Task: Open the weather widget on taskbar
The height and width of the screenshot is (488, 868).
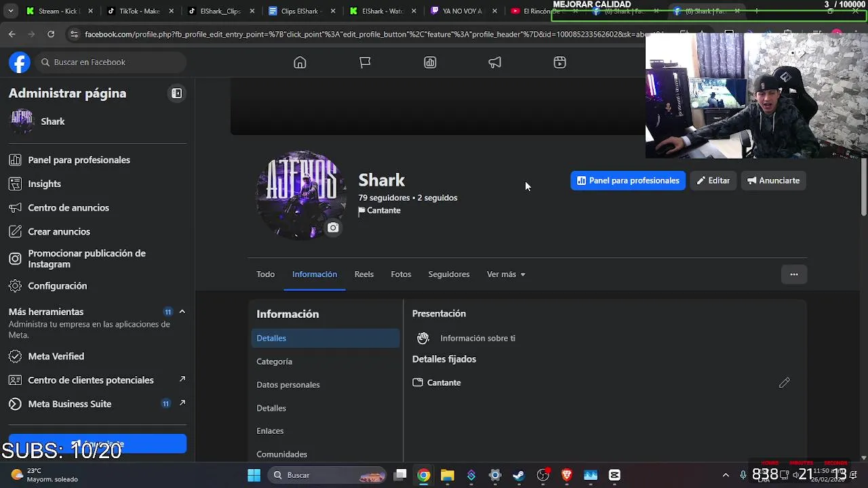Action: point(45,474)
